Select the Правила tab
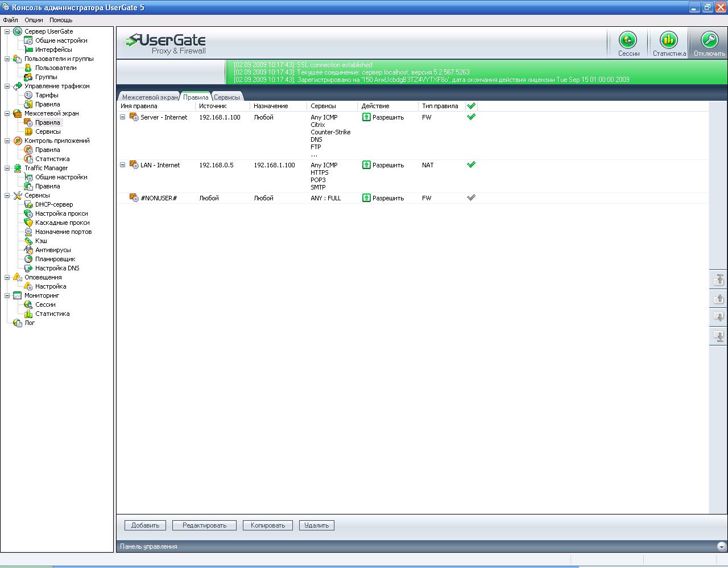Image resolution: width=728 pixels, height=568 pixels. tap(196, 97)
